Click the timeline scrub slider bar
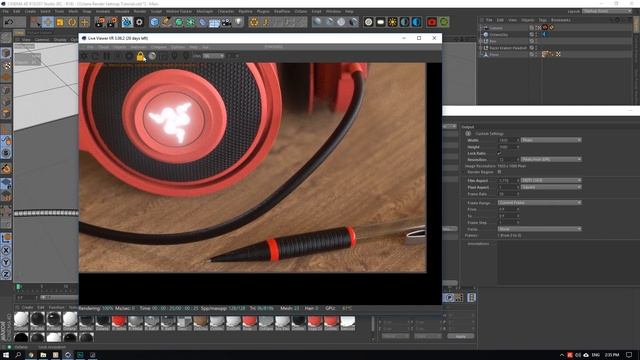 tap(59, 297)
